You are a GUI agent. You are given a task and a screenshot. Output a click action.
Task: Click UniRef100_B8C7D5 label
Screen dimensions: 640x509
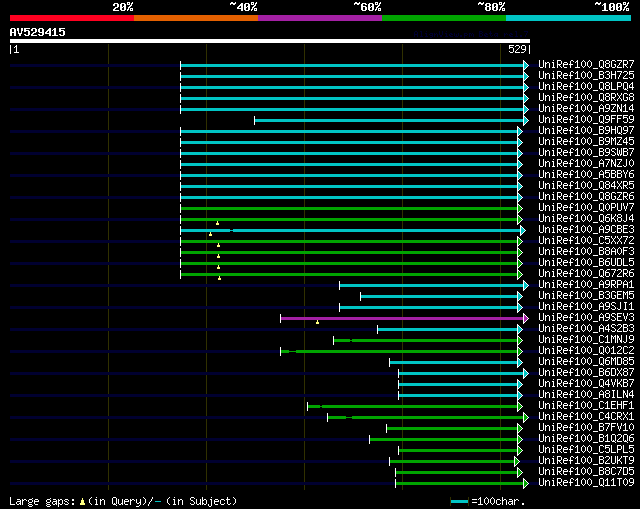tap(586, 472)
